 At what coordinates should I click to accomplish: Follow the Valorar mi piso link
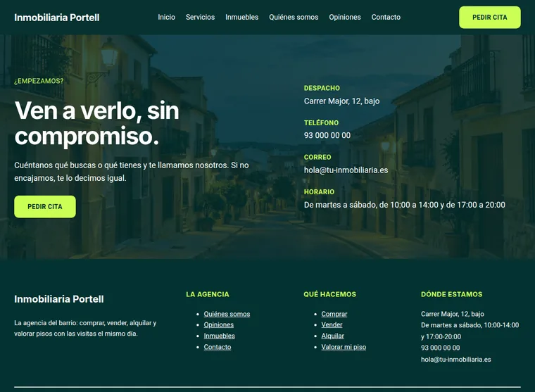click(344, 347)
